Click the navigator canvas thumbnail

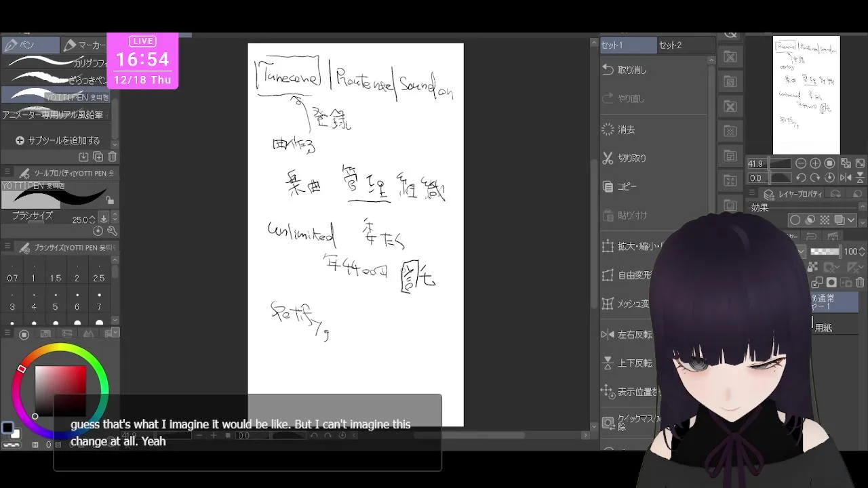click(x=806, y=96)
